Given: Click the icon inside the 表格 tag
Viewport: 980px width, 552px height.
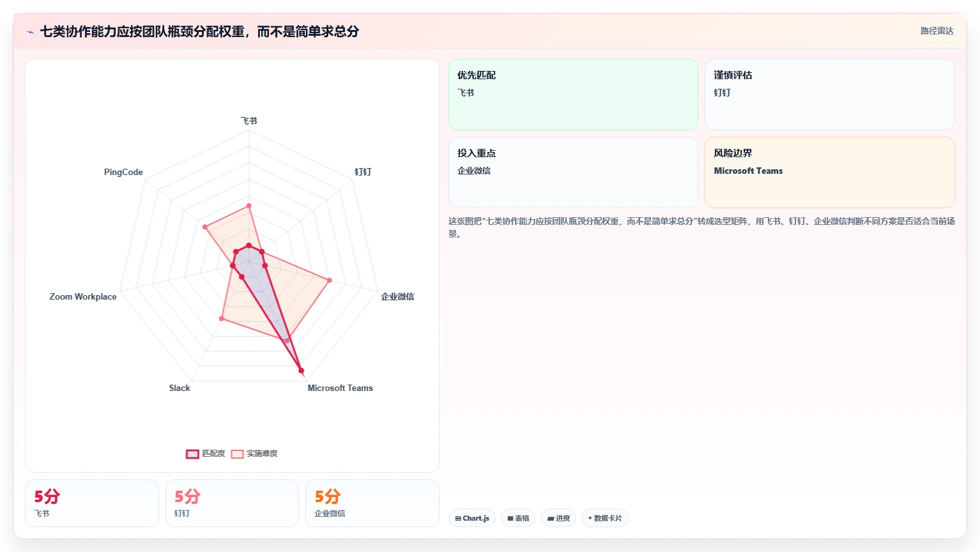Looking at the screenshot, I should 510,518.
